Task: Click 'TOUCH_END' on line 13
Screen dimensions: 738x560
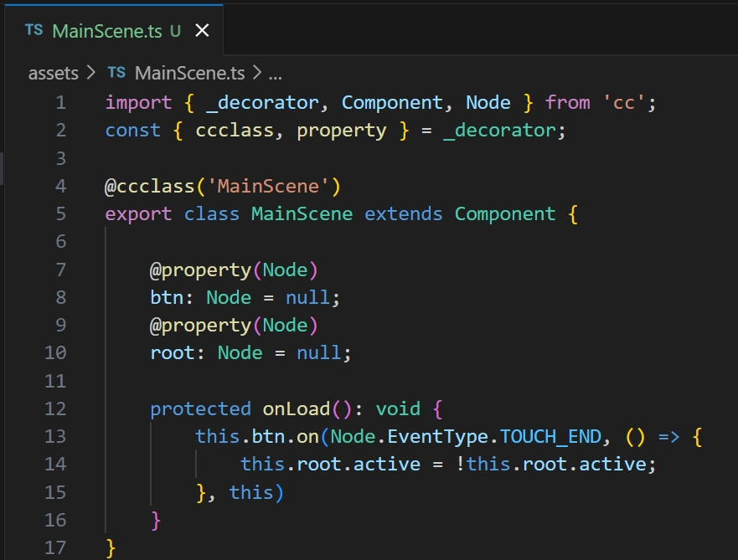Action: coord(550,437)
